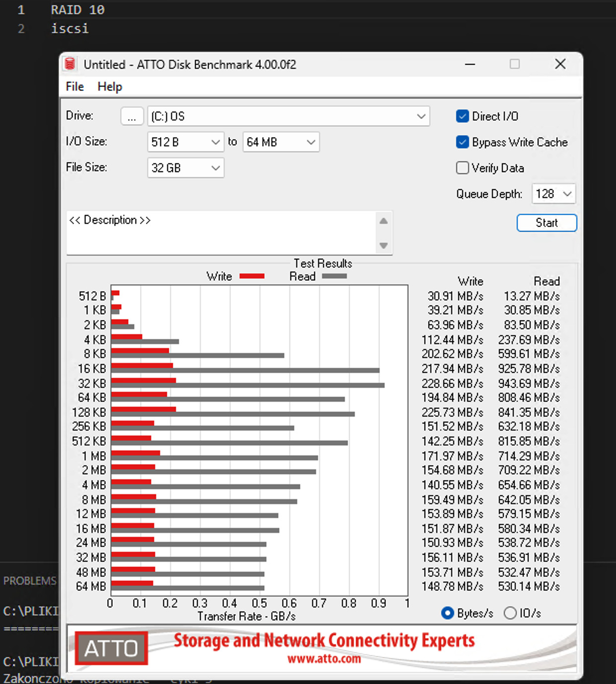
Task: Click the Storage and Network Connectivity Experts banner
Action: [324, 641]
